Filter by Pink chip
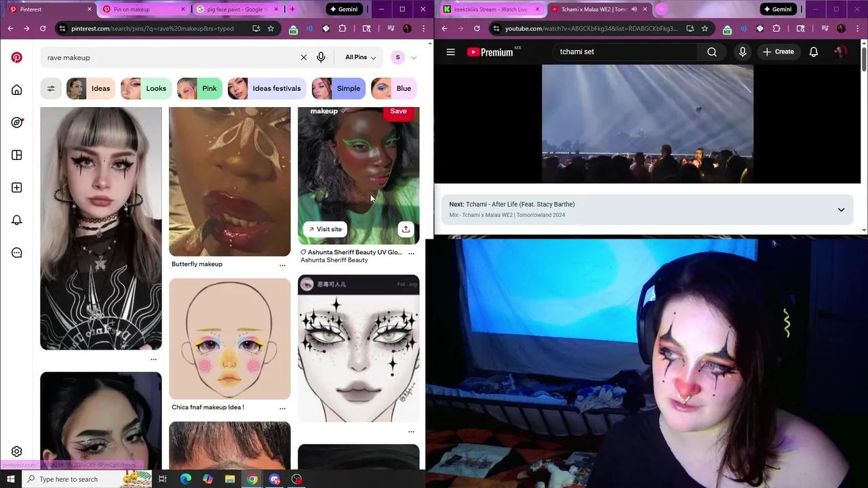This screenshot has width=868, height=488. click(199, 88)
